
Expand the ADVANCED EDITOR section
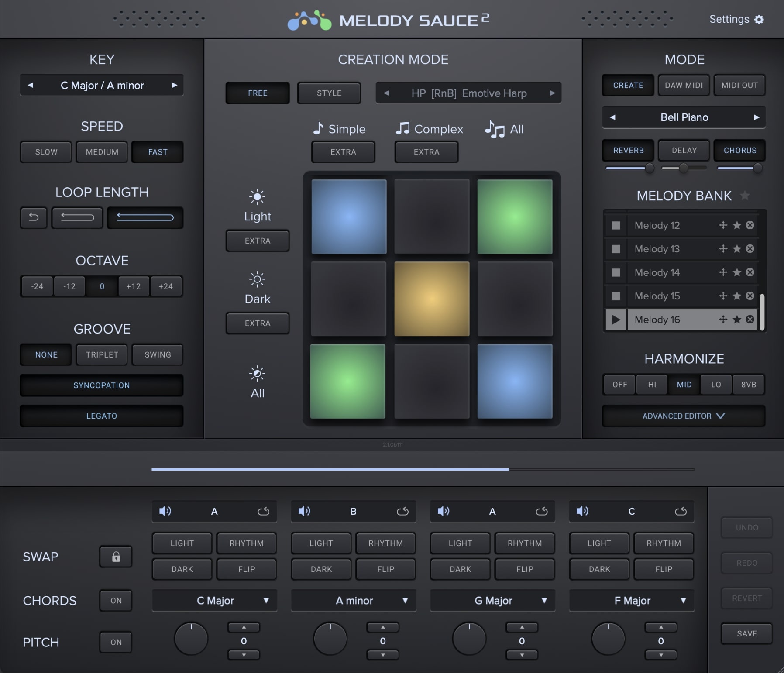tap(683, 416)
